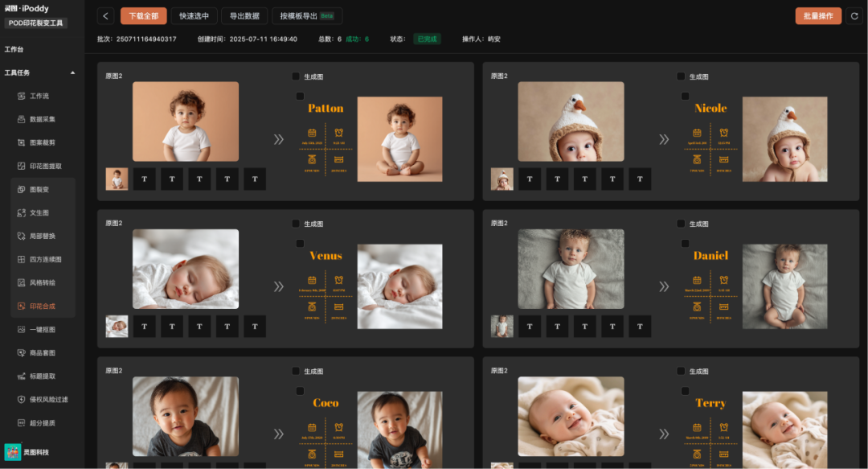Click the 导出数据 button

click(244, 16)
